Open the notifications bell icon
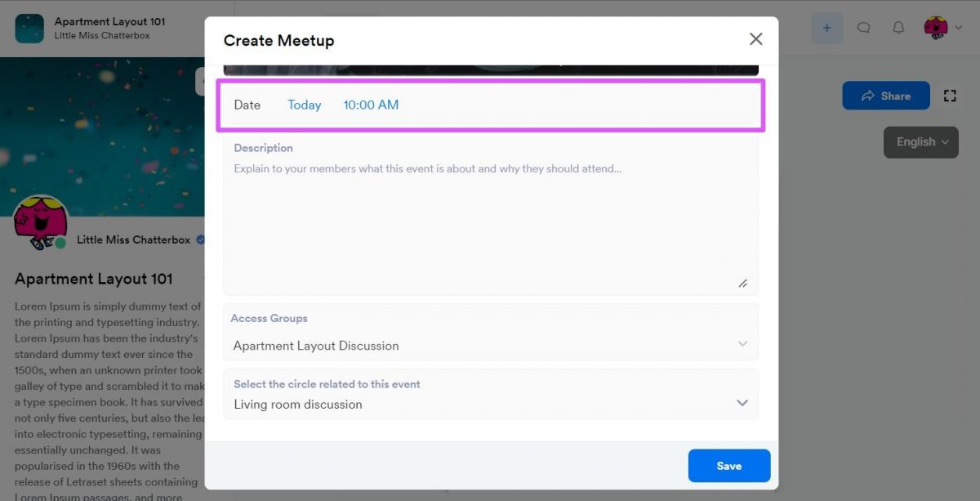980x501 pixels. click(898, 28)
